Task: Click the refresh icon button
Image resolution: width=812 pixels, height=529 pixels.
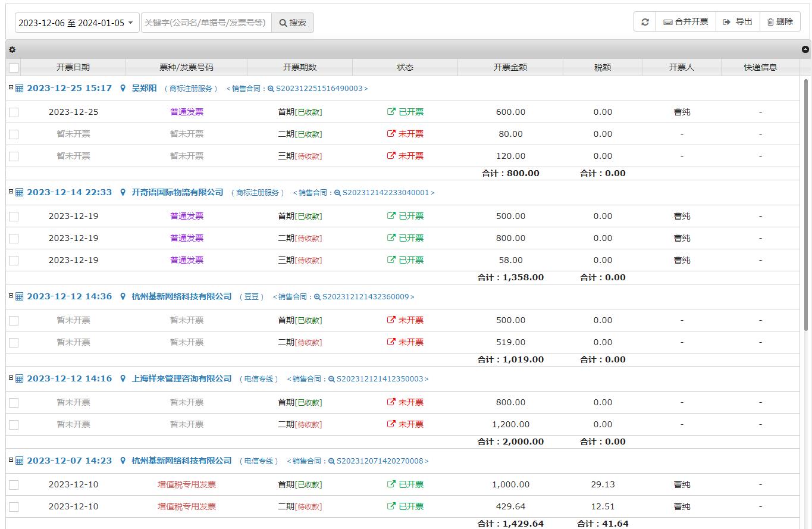Action: tap(645, 22)
